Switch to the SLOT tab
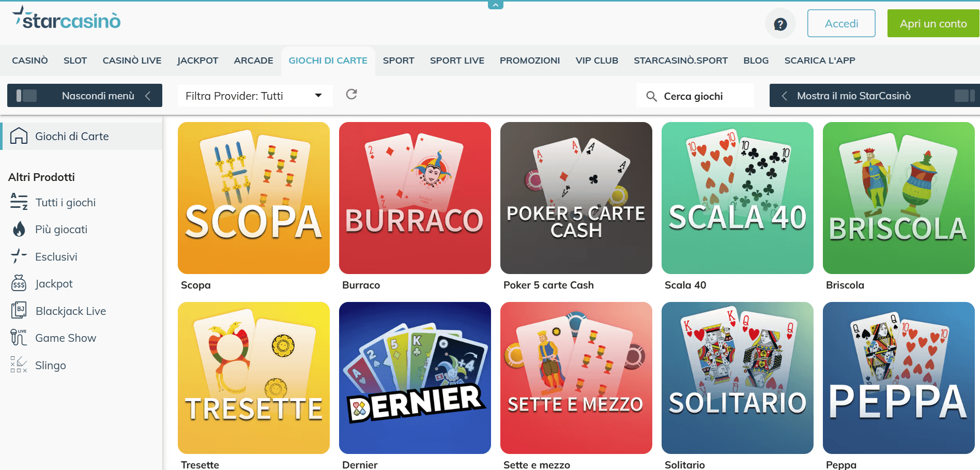The width and height of the screenshot is (980, 470). point(75,60)
